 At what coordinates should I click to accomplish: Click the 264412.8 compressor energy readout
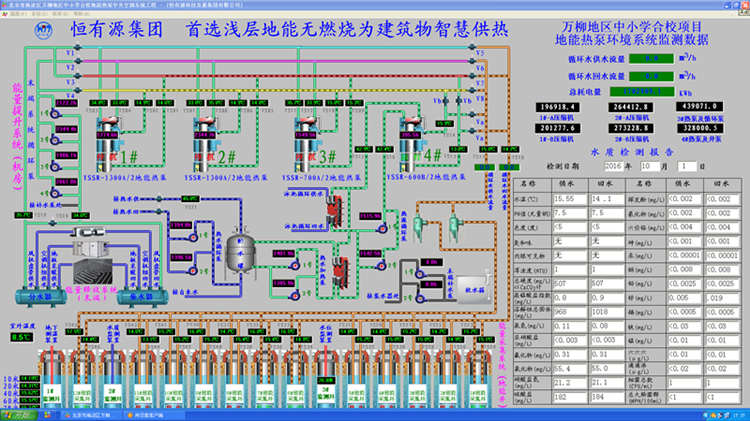click(630, 107)
